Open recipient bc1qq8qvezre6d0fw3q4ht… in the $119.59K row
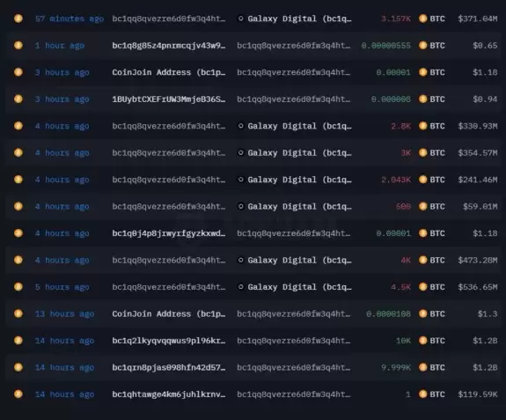 point(294,394)
